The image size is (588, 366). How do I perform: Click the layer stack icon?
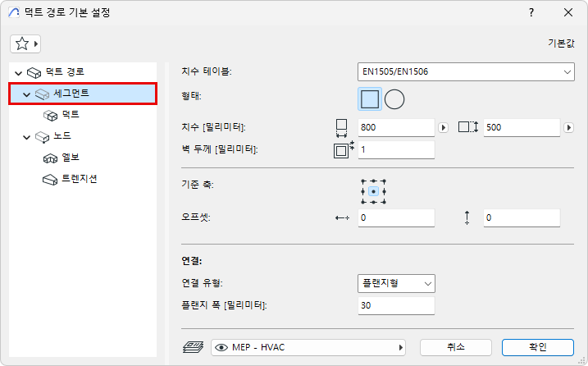pos(193,347)
